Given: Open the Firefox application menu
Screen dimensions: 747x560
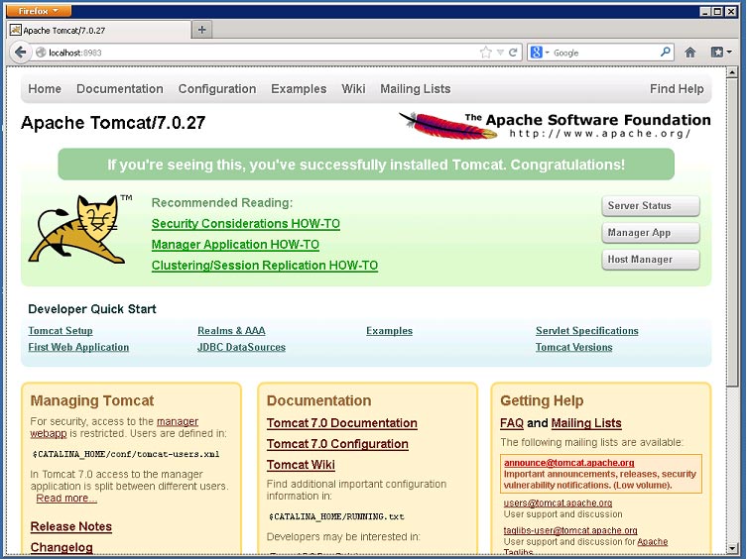Looking at the screenshot, I should click(x=39, y=11).
